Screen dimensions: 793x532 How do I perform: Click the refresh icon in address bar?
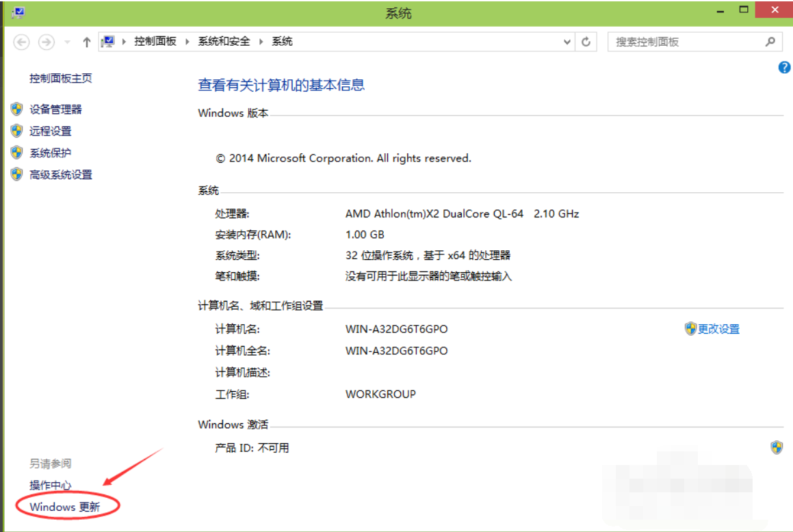click(x=587, y=41)
